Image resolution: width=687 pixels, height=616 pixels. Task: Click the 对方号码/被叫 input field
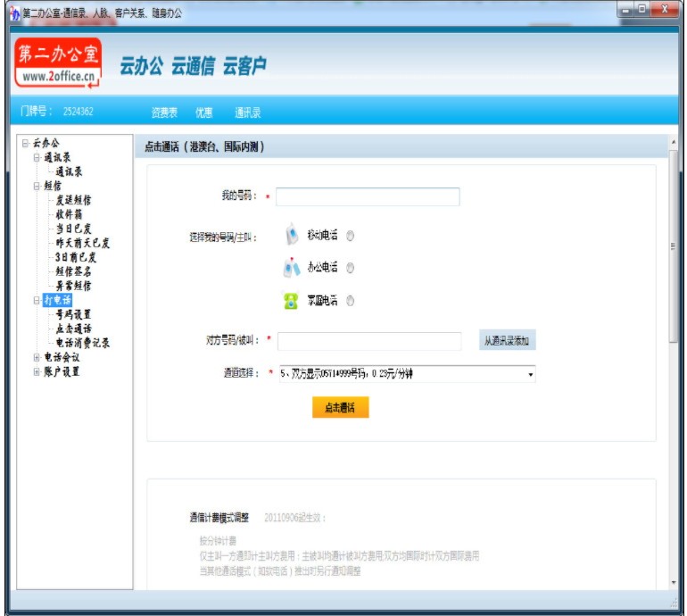pos(369,341)
